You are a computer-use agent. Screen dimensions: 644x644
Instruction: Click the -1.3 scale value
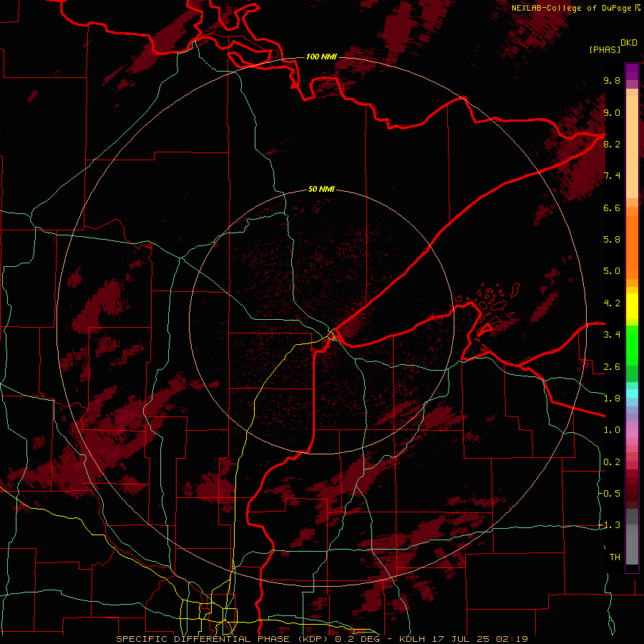coord(610,525)
